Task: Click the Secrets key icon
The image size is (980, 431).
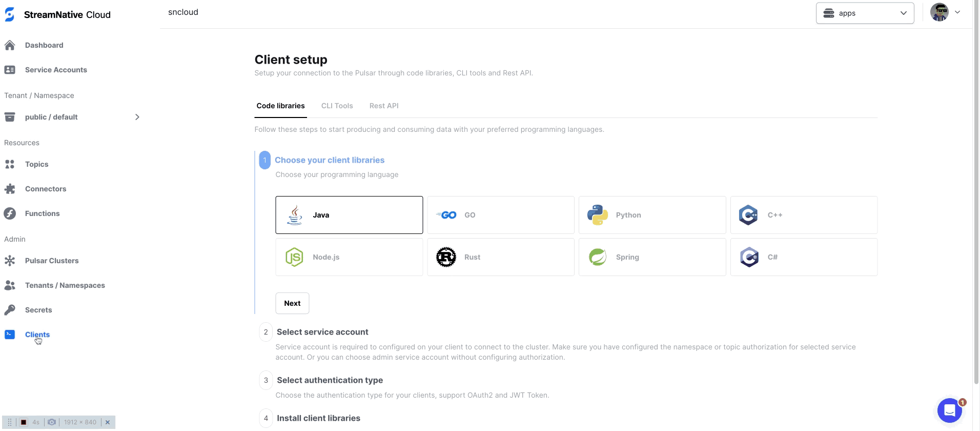Action: (10, 310)
